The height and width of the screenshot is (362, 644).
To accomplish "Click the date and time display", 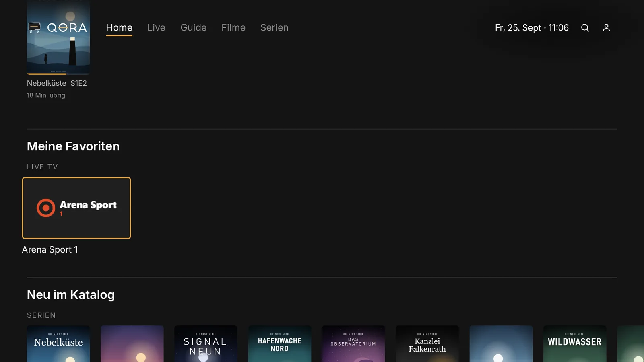I will [532, 28].
